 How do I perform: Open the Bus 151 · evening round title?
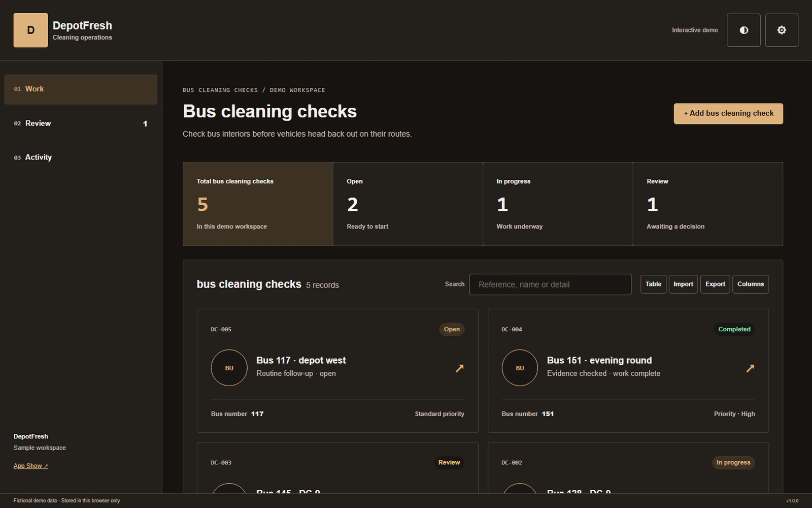click(x=599, y=360)
